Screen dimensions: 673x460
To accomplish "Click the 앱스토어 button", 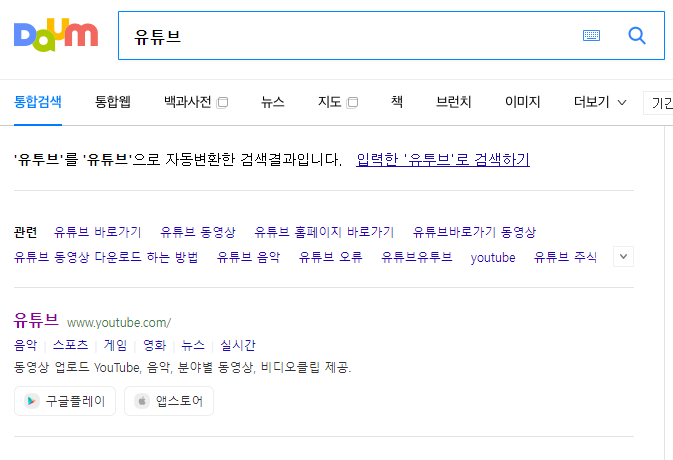I will [169, 401].
